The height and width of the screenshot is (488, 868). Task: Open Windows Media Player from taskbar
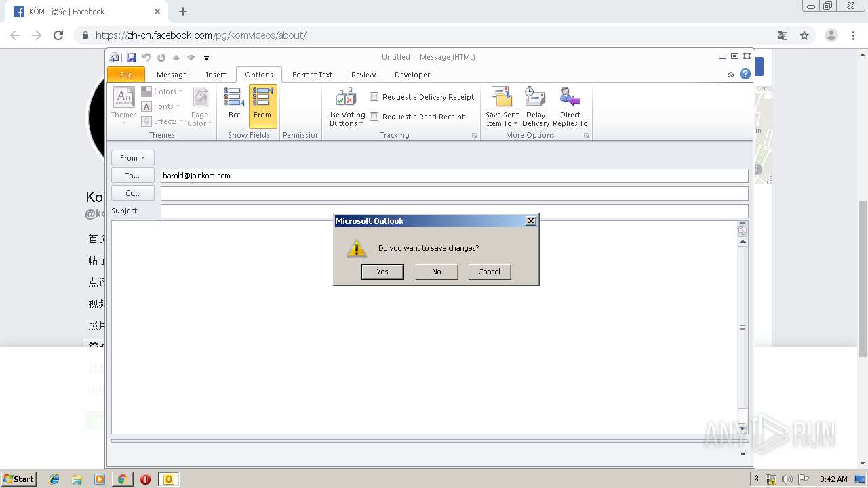tap(100, 479)
